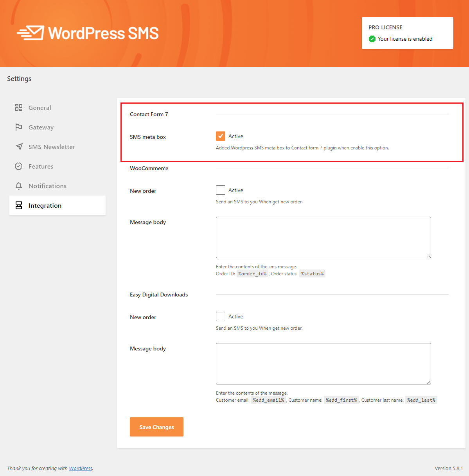The image size is (469, 476).
Task: Switch to the SMS Newsletter tab
Action: (58, 147)
